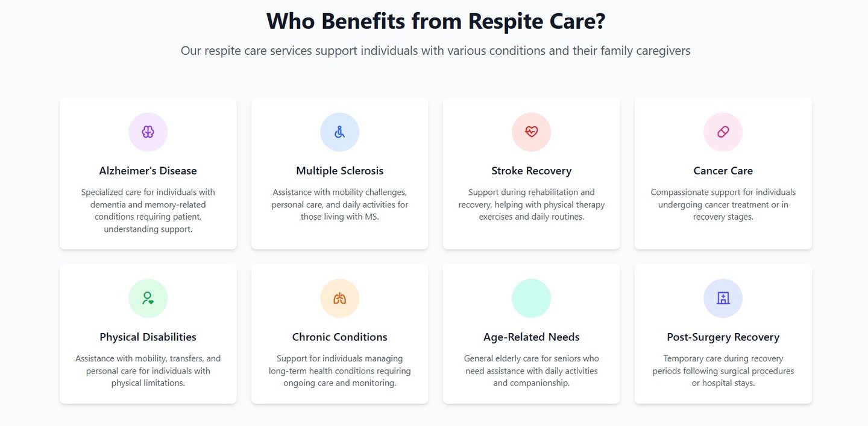Click the Age-Related Needs description paragraph
Viewport: 868px width, 426px height.
532,370
